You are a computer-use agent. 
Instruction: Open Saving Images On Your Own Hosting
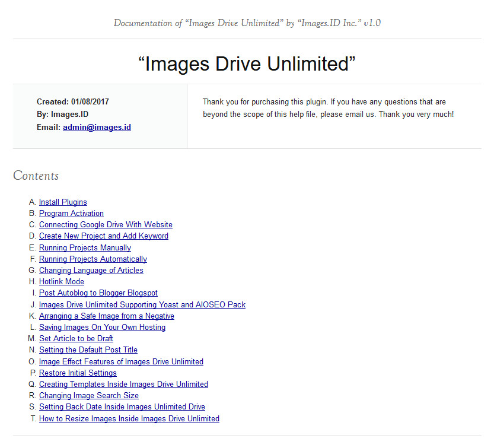point(102,328)
